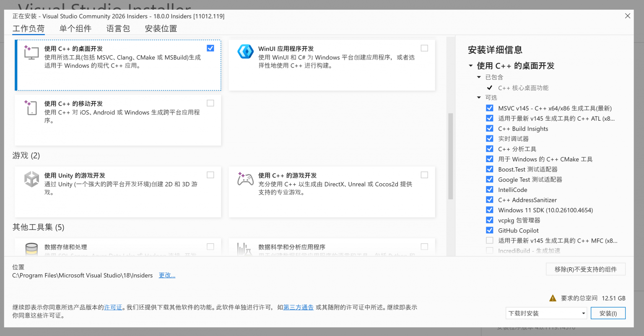This screenshot has width=644, height=336.
Task: Click the 安装详细信息 heading
Action: pos(495,50)
